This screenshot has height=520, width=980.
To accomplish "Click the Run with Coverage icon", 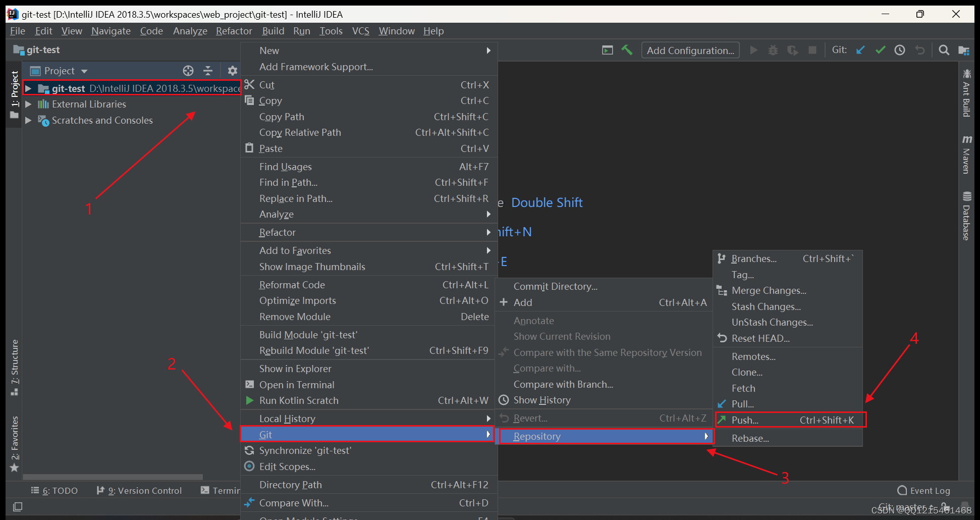I will (793, 50).
